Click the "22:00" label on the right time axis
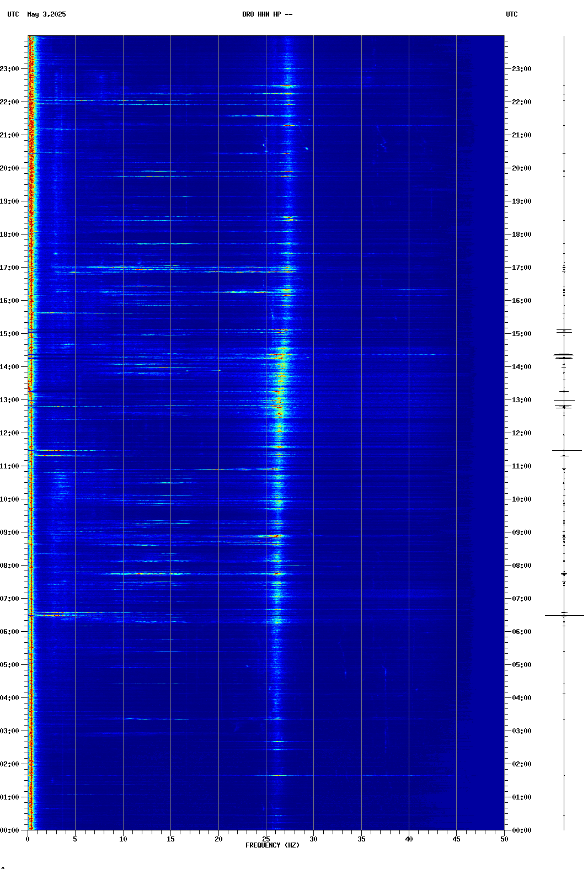588x874 pixels. click(x=522, y=102)
